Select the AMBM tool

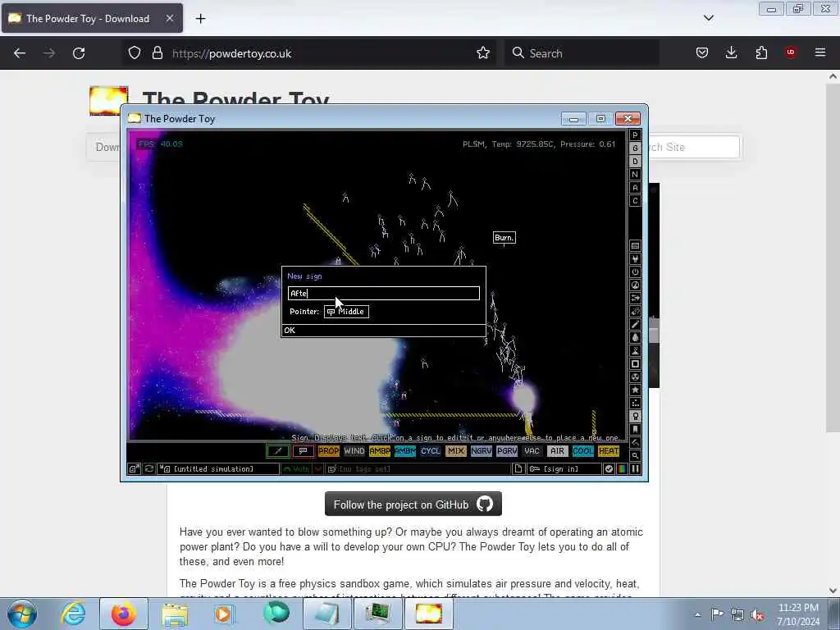(x=405, y=451)
